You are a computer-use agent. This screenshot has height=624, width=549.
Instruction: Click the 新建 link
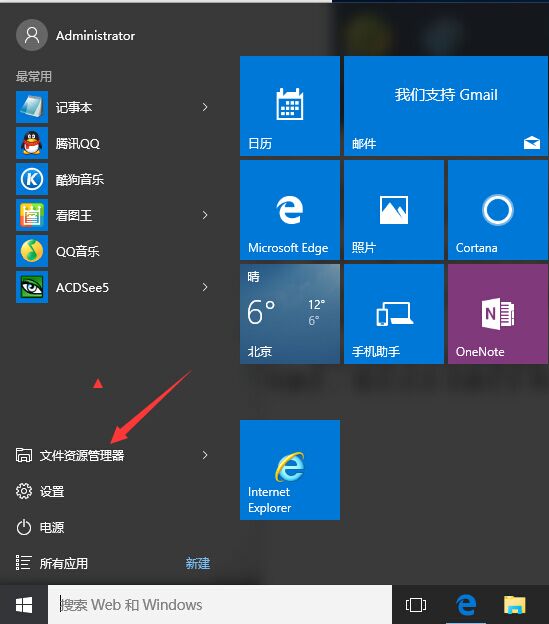pos(198,563)
